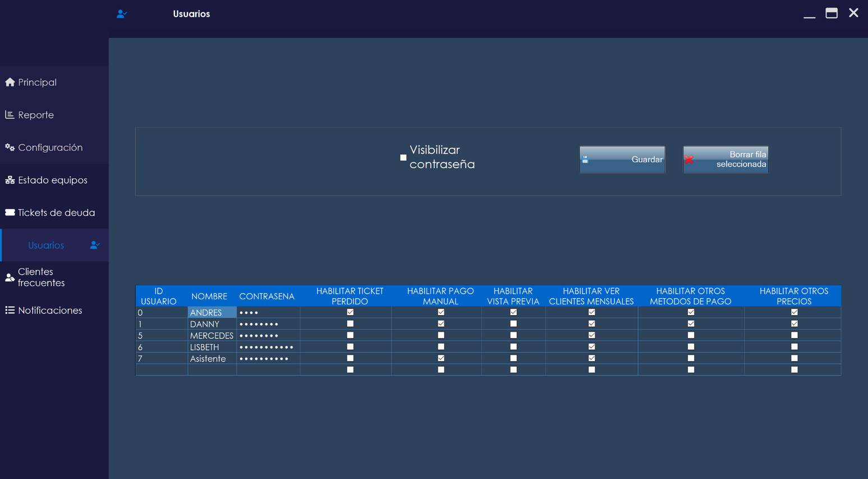Select the Principal home icon
Screen dimensions: 868x479
[x=10, y=82]
